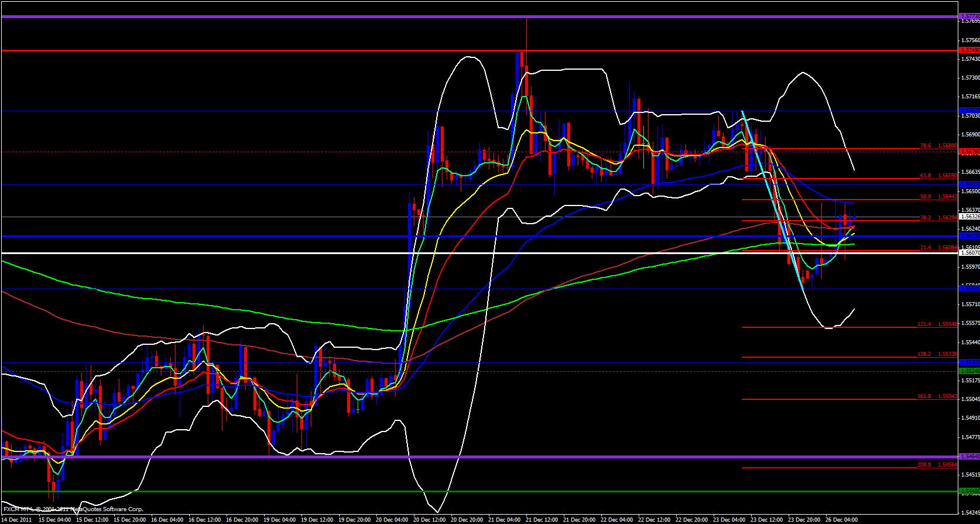Select the green 1.54400 price label

pyautogui.click(x=968, y=491)
